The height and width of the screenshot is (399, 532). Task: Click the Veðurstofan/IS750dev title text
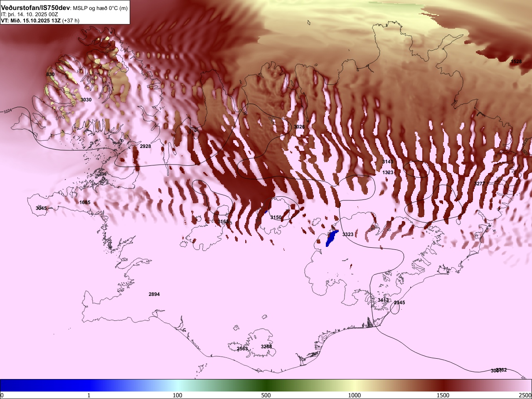pyautogui.click(x=36, y=8)
